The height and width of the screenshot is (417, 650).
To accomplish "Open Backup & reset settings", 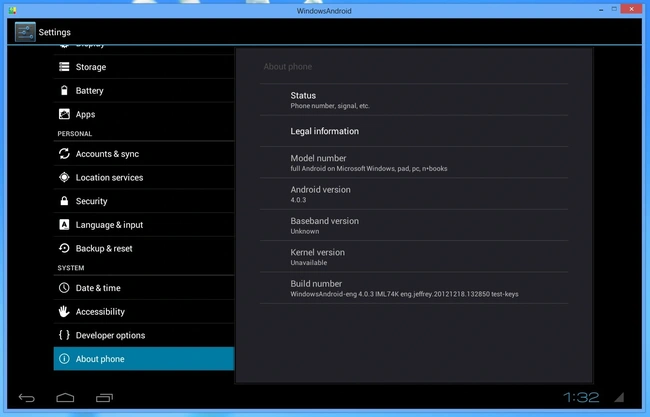I will click(x=144, y=248).
